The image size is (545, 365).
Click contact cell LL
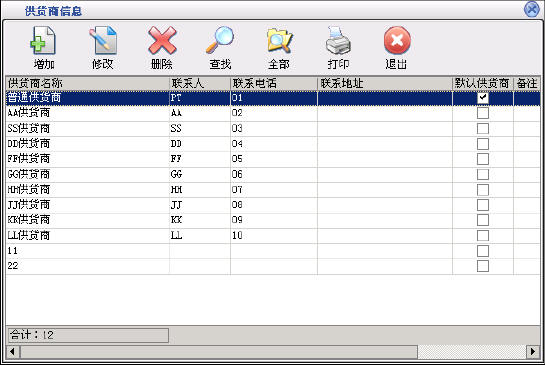[x=200, y=235]
